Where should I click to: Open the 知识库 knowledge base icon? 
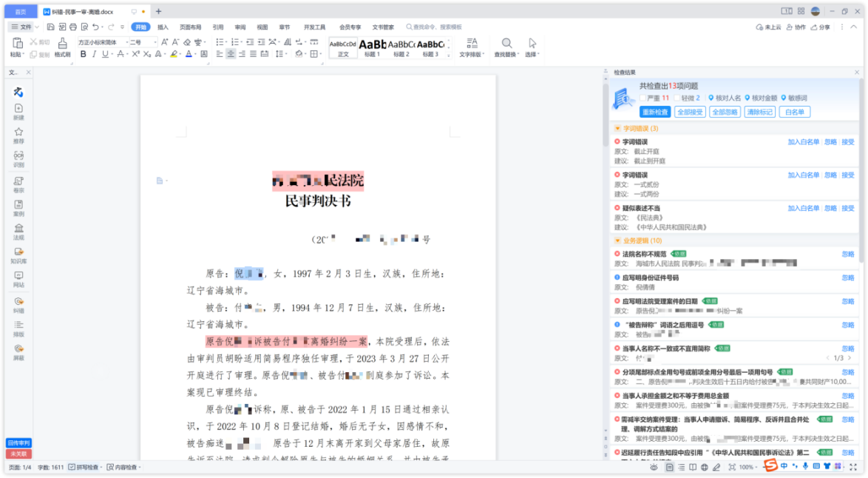pos(18,254)
